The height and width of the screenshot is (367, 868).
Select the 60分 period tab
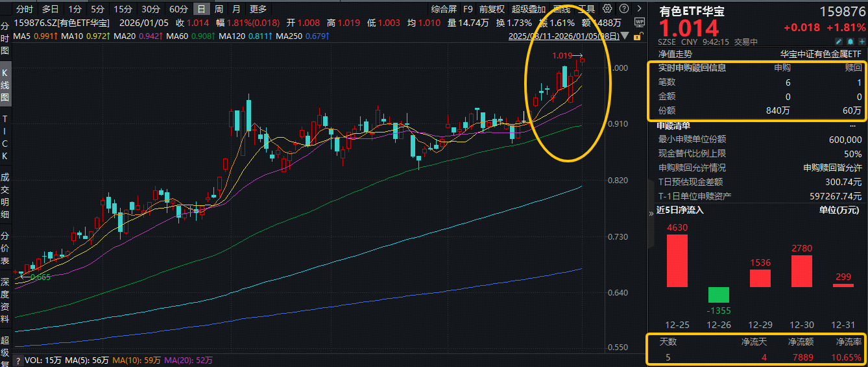point(178,9)
